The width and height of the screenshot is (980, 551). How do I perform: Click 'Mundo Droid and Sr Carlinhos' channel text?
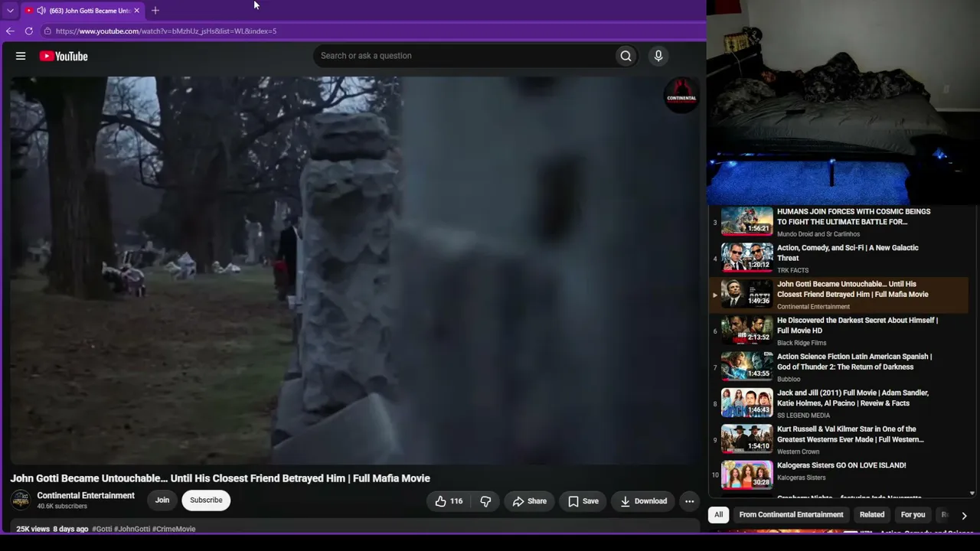[818, 234]
